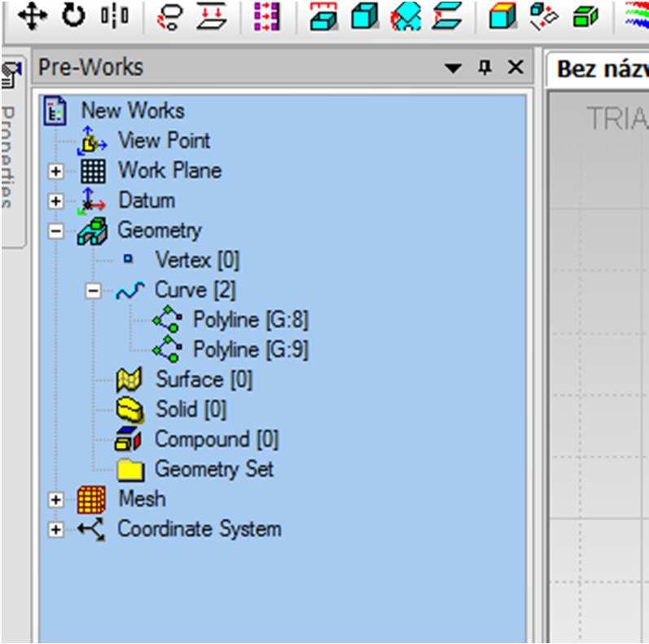This screenshot has width=649, height=644.
Task: Click the Mirror tool icon
Action: tap(115, 16)
